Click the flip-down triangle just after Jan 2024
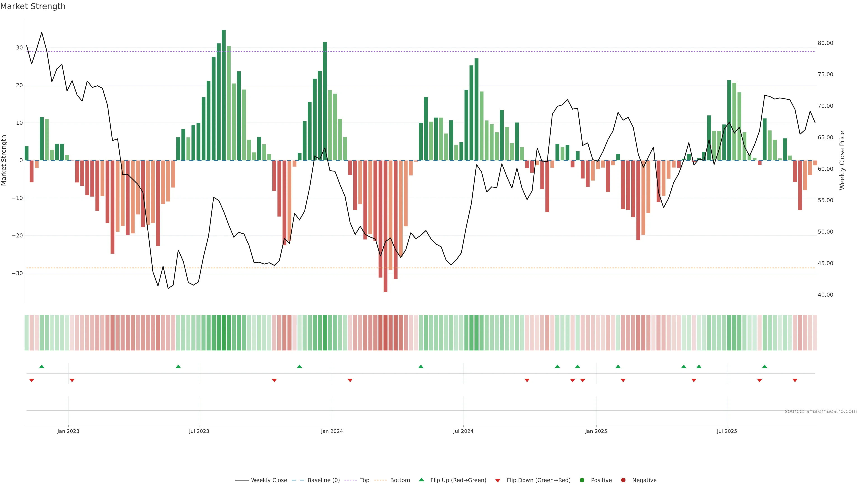This screenshot has width=868, height=488. (x=350, y=380)
